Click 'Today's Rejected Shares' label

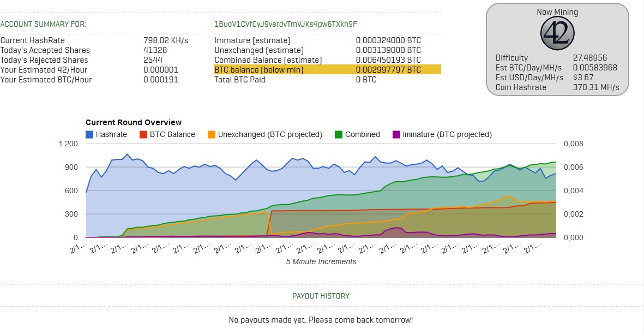[x=44, y=60]
